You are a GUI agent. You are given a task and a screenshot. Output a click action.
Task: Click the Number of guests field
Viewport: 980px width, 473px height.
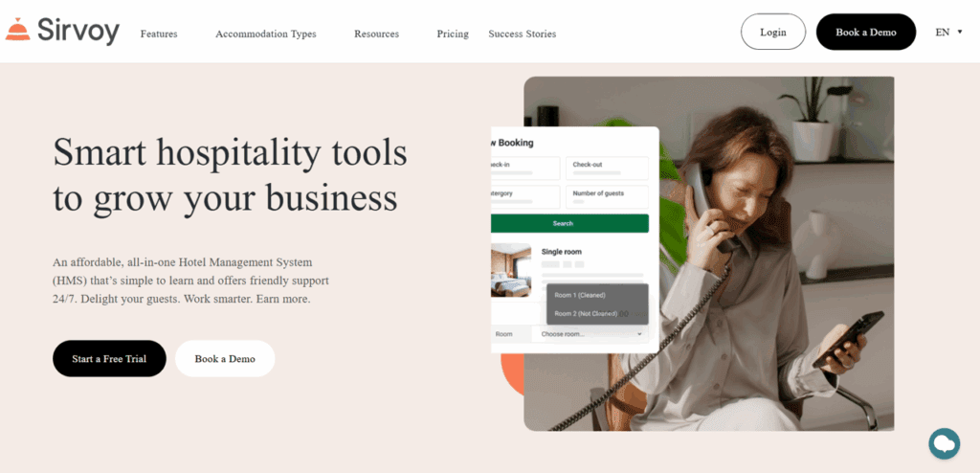tap(607, 197)
